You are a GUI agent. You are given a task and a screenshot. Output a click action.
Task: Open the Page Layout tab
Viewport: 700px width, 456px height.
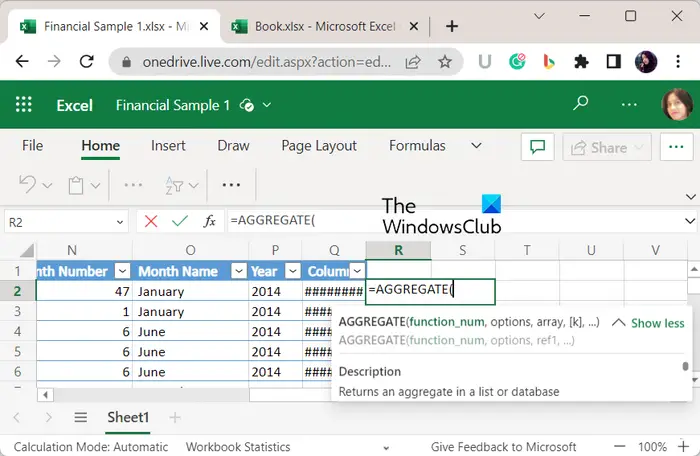(319, 146)
